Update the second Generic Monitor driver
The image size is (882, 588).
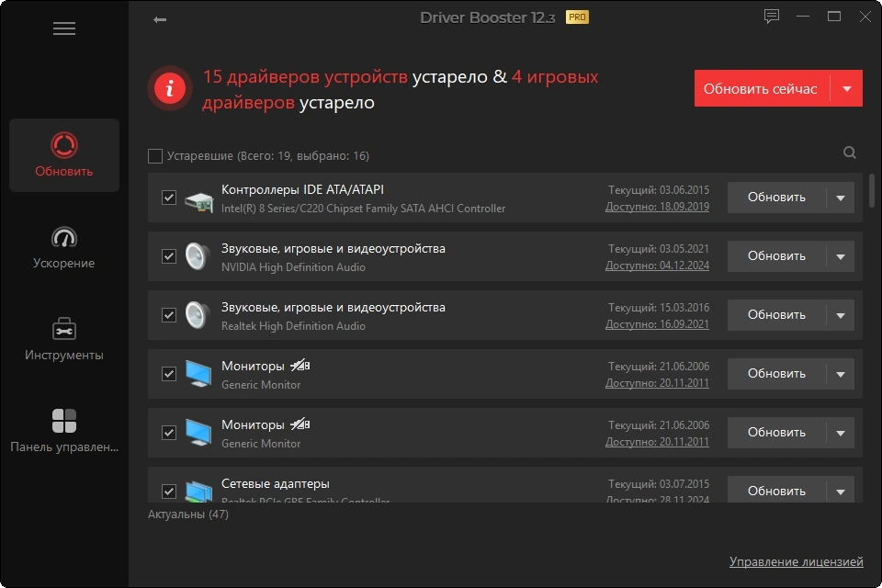776,433
